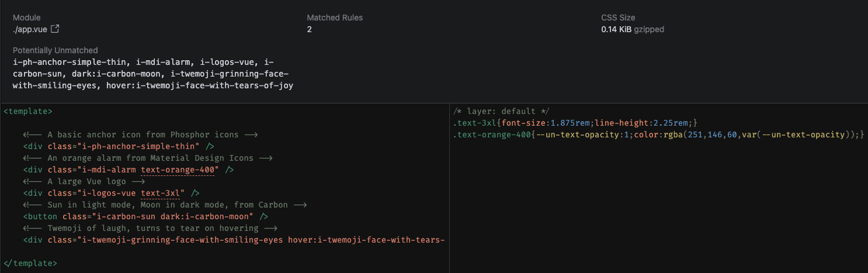Click the CSS Size label
868x273 pixels.
[x=618, y=18]
